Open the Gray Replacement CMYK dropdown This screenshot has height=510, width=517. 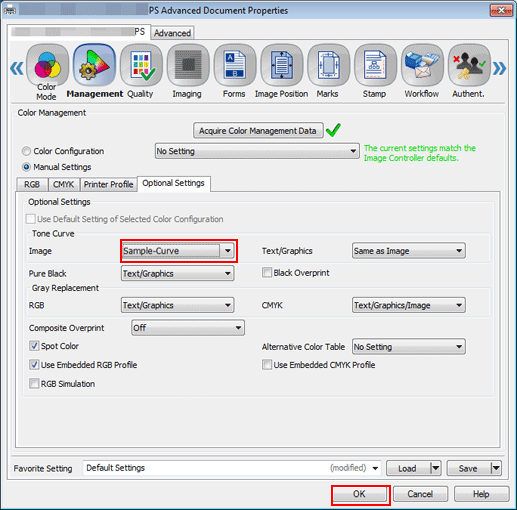pyautogui.click(x=409, y=305)
